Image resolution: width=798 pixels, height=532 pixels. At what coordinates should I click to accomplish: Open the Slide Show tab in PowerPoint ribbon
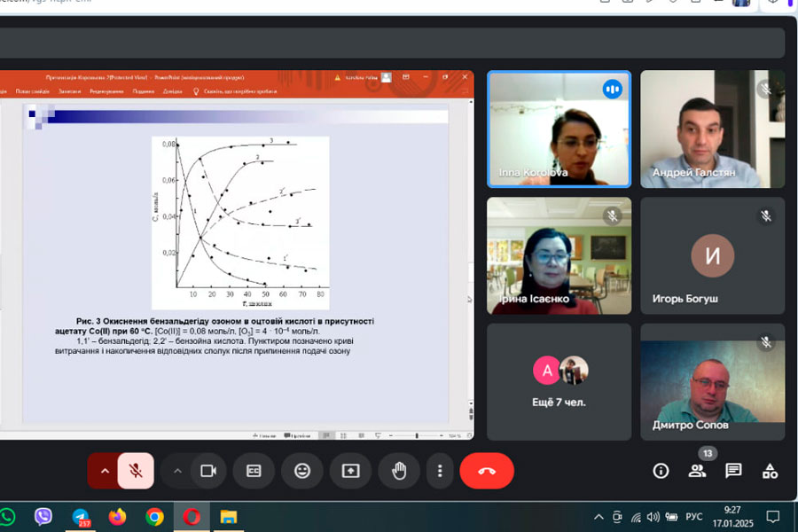pos(33,91)
